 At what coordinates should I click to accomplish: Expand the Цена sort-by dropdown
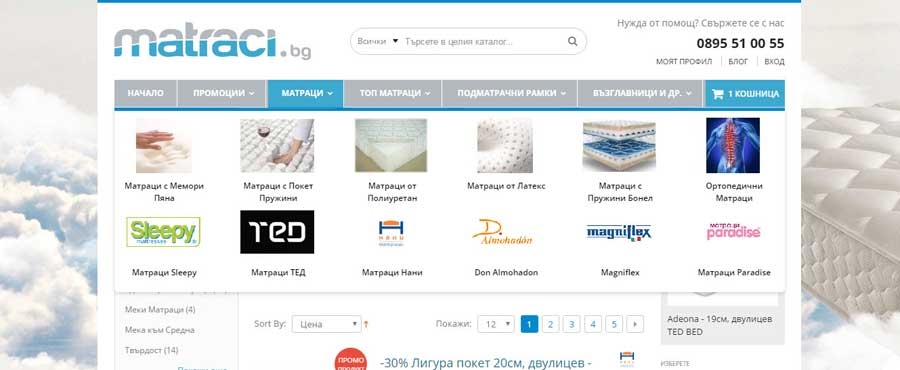327,324
